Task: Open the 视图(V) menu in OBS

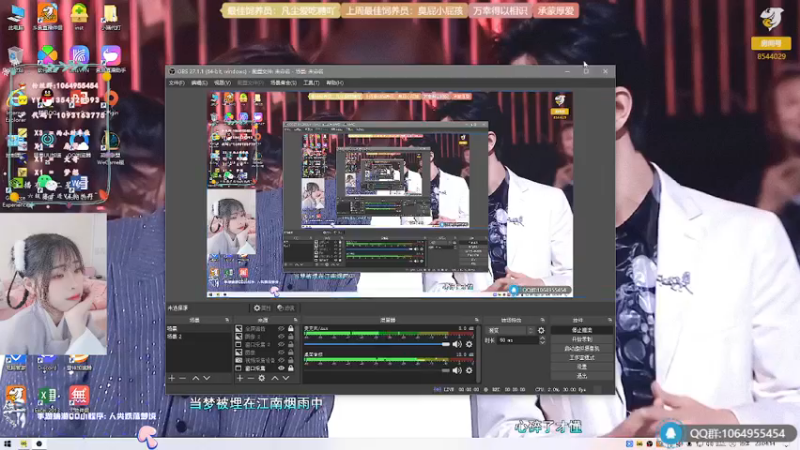Action: pos(222,83)
